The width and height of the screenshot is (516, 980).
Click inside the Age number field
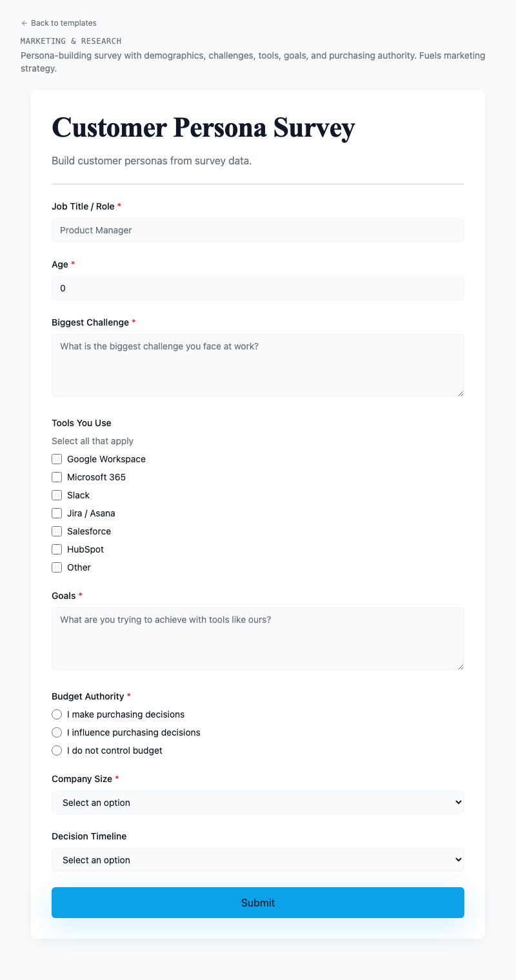(258, 288)
